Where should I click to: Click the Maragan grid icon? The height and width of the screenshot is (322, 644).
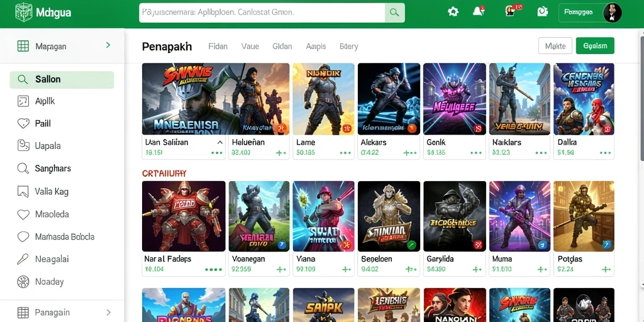23,46
